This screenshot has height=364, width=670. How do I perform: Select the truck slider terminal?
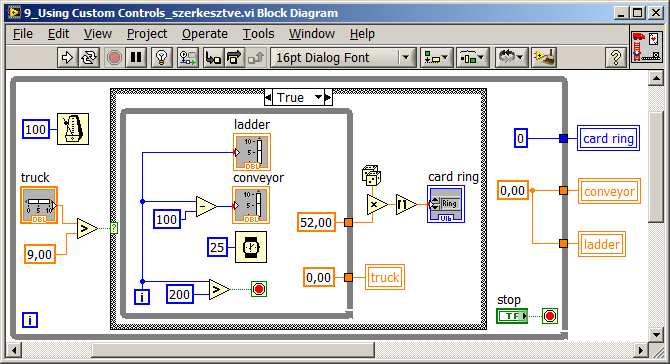coord(39,205)
